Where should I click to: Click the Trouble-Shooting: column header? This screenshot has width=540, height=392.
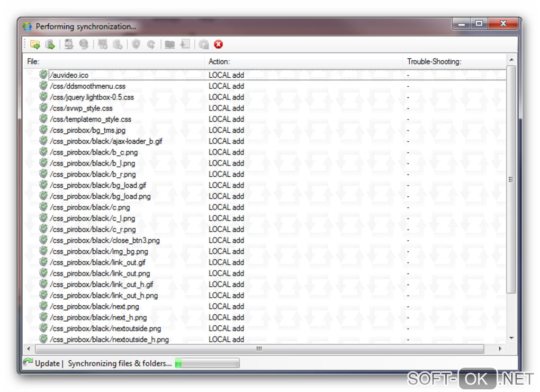pyautogui.click(x=454, y=61)
